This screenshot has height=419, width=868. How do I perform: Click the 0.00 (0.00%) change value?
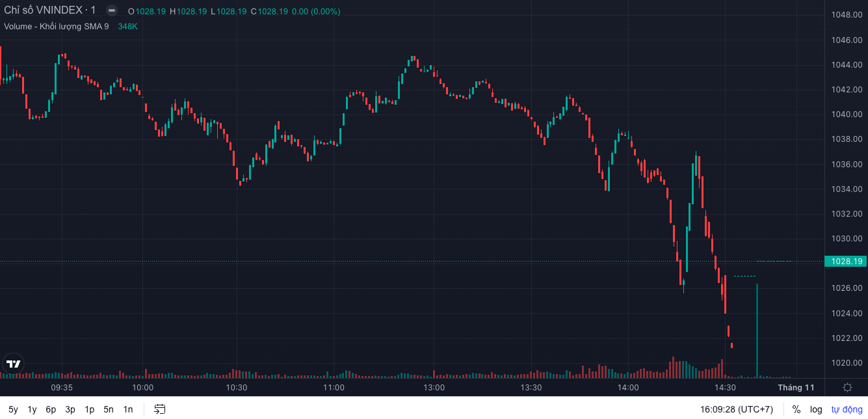[316, 11]
